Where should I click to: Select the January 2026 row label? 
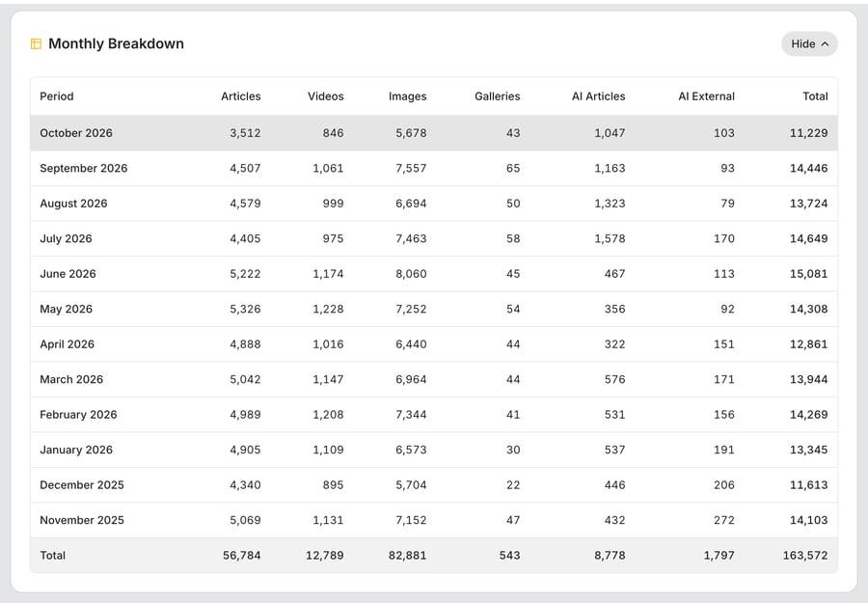[76, 450]
